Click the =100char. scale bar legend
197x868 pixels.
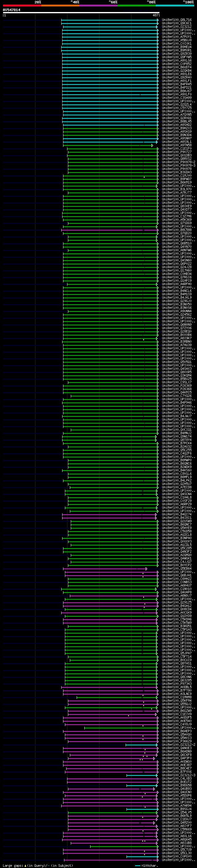pyautogui.click(x=147, y=865)
